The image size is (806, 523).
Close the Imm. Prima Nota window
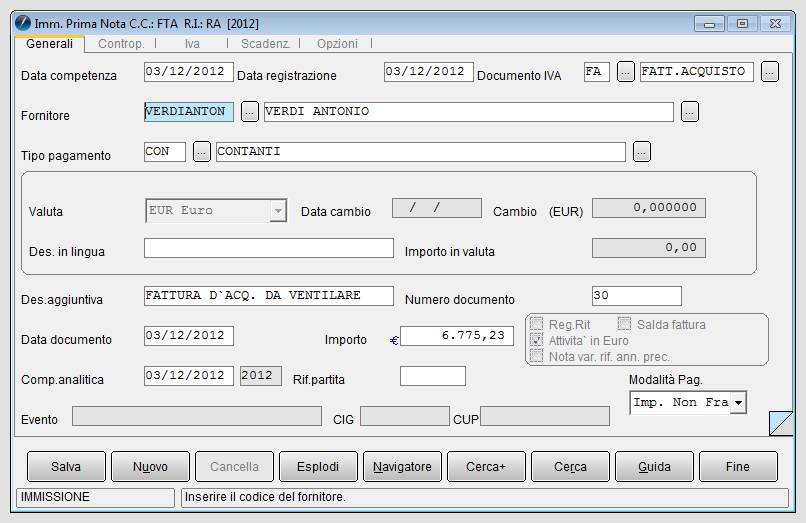775,24
